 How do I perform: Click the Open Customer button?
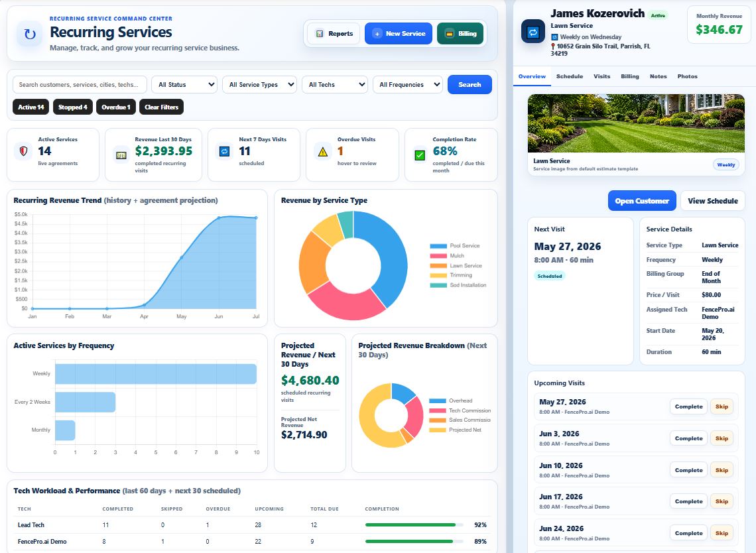[642, 200]
